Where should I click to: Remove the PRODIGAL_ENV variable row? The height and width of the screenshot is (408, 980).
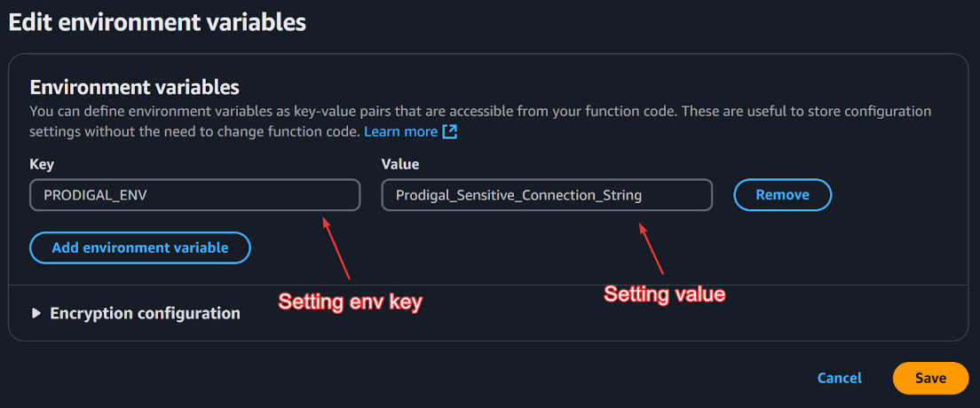782,195
